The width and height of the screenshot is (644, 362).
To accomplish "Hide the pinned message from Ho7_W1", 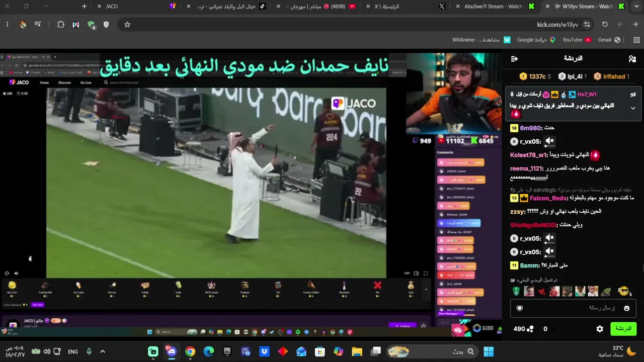I will tap(633, 95).
